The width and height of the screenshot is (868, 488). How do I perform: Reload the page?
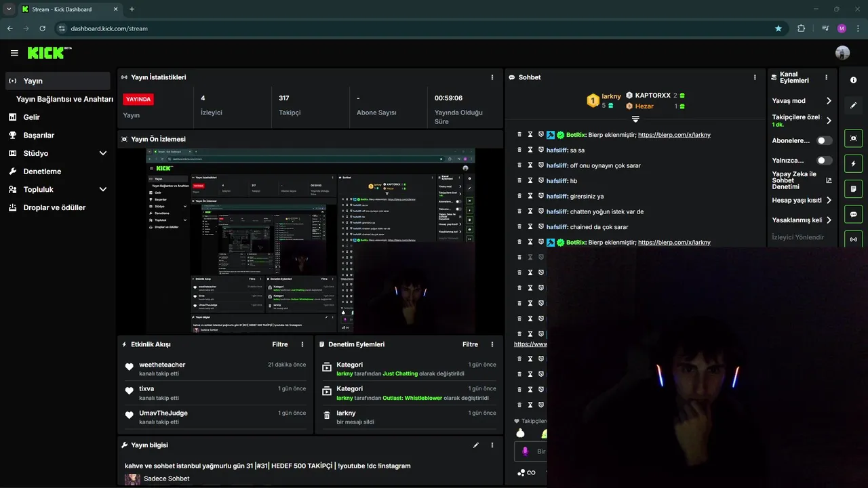pyautogui.click(x=42, y=28)
